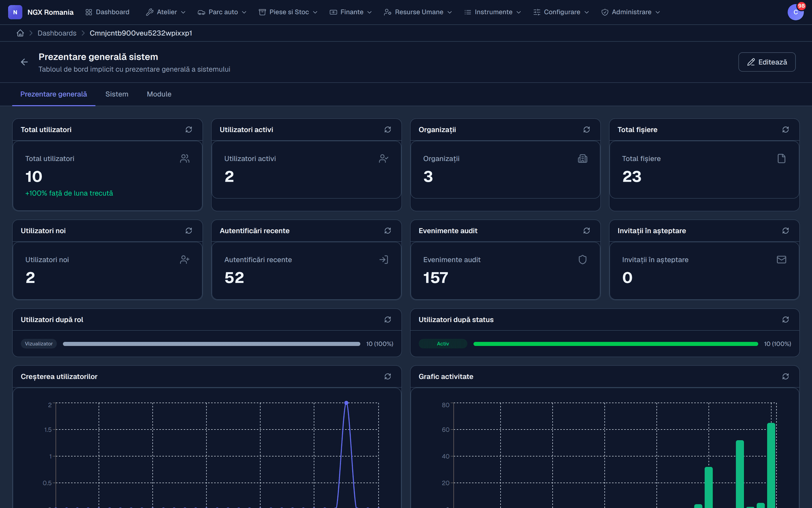The height and width of the screenshot is (508, 812).
Task: Click the NGX Romania logo icon
Action: click(15, 12)
